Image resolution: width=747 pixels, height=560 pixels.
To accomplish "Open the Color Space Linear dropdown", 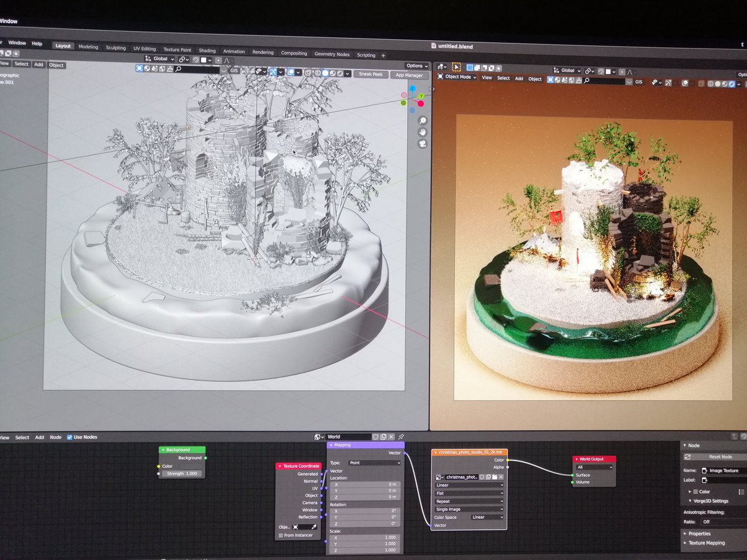I will pos(487,517).
